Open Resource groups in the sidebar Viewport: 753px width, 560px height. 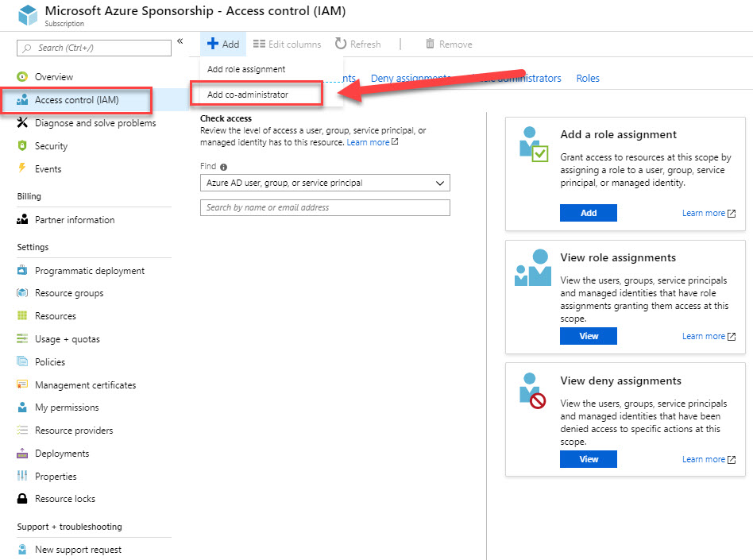click(x=69, y=293)
